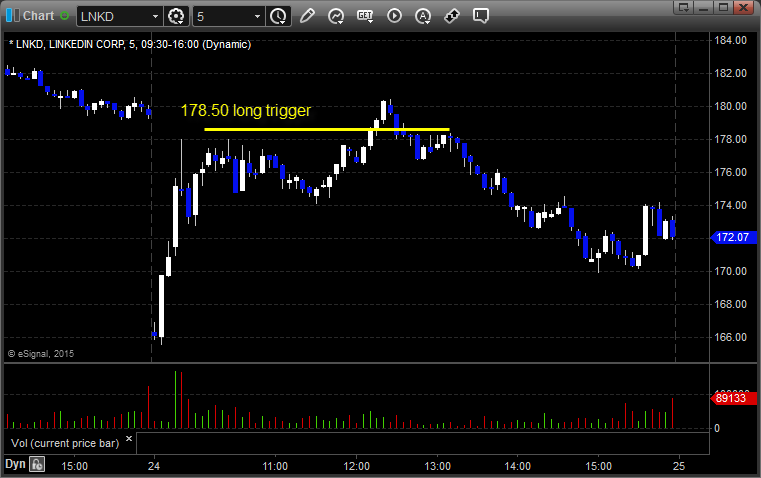Click the 172.07 current price marker
This screenshot has height=478, width=761.
[733, 237]
